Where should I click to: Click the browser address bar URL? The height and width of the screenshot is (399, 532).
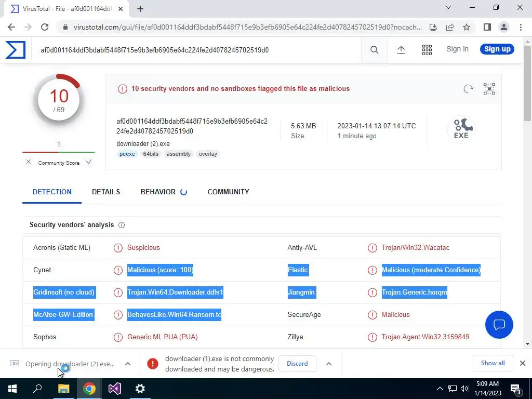[248, 27]
